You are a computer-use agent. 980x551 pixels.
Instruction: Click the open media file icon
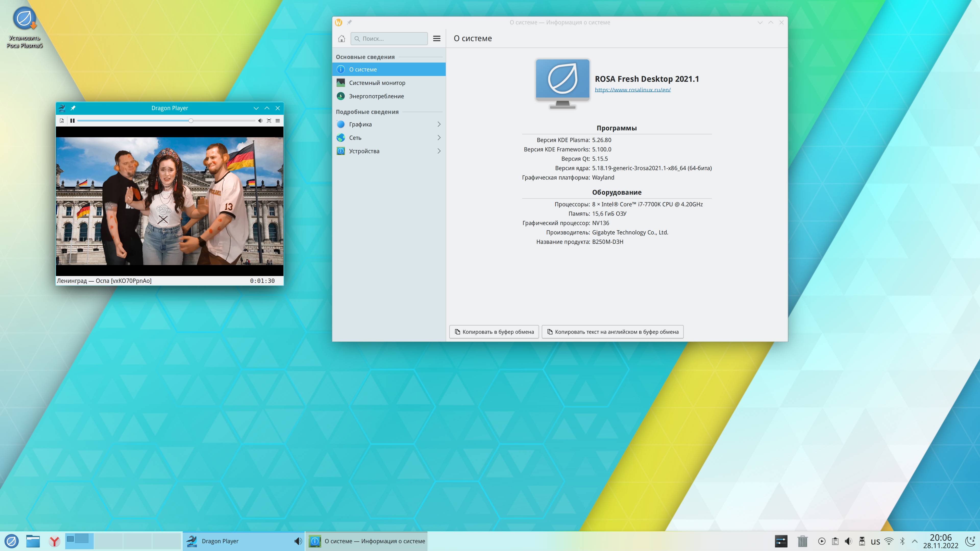click(x=62, y=121)
